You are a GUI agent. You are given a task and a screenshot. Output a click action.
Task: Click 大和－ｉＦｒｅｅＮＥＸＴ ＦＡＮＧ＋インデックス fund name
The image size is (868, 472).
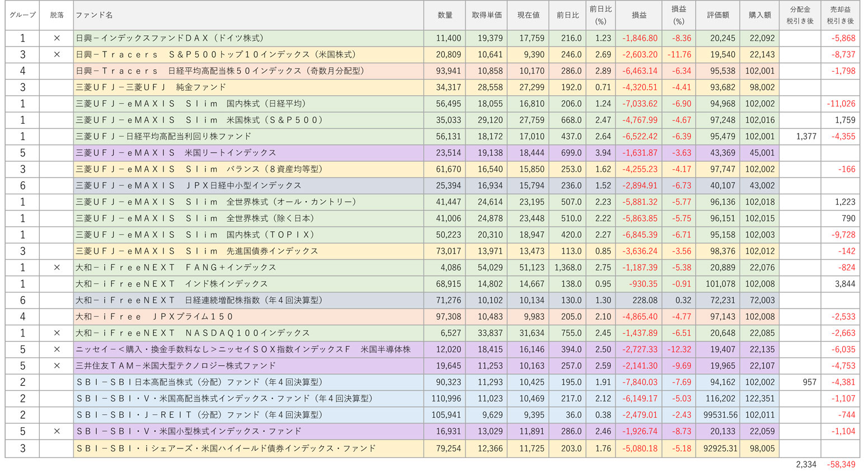click(176, 268)
